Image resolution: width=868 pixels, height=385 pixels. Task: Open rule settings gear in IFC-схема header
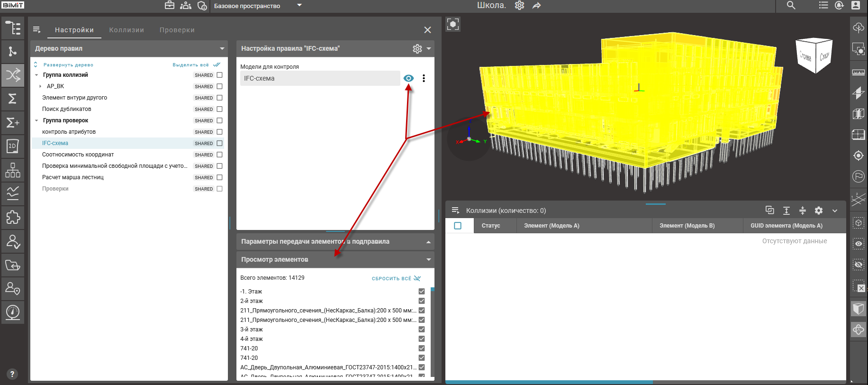click(x=417, y=48)
